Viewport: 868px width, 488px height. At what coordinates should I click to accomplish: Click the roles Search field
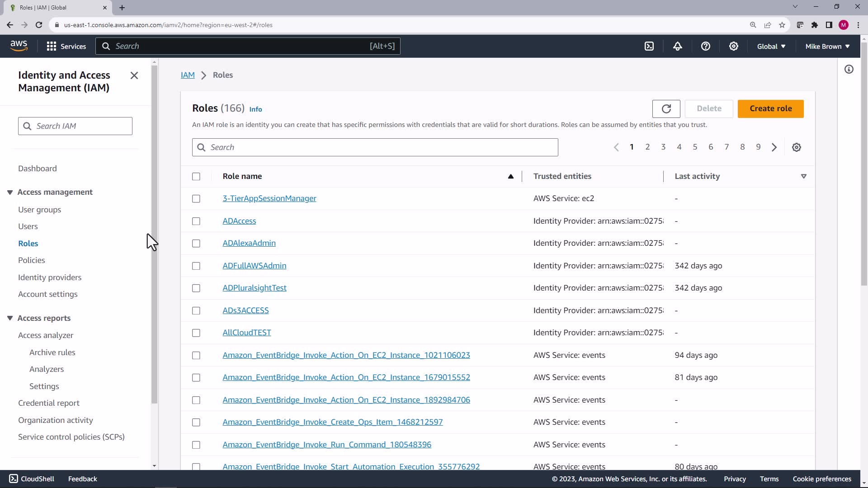pos(374,147)
